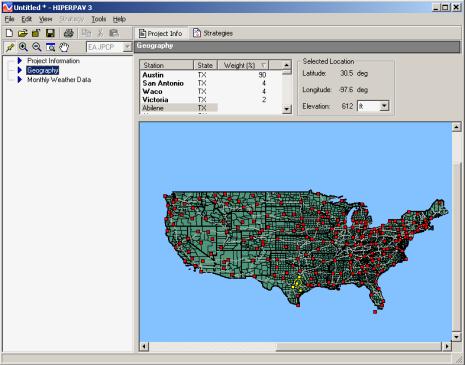Open the elevation unit ft dropdown

(x=384, y=106)
